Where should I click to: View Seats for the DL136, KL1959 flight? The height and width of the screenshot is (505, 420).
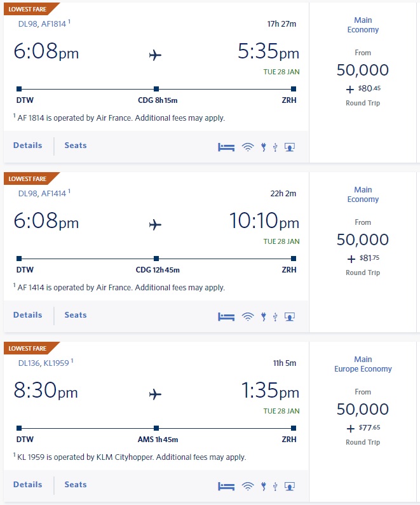tap(76, 485)
